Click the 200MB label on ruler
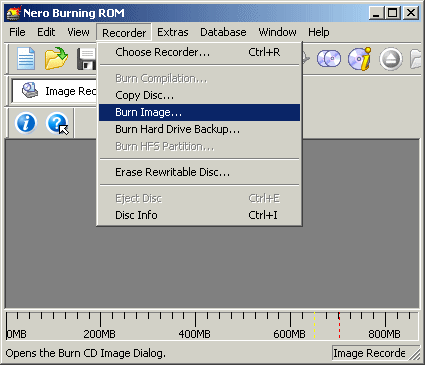The width and height of the screenshot is (425, 365). pyautogui.click(x=100, y=334)
